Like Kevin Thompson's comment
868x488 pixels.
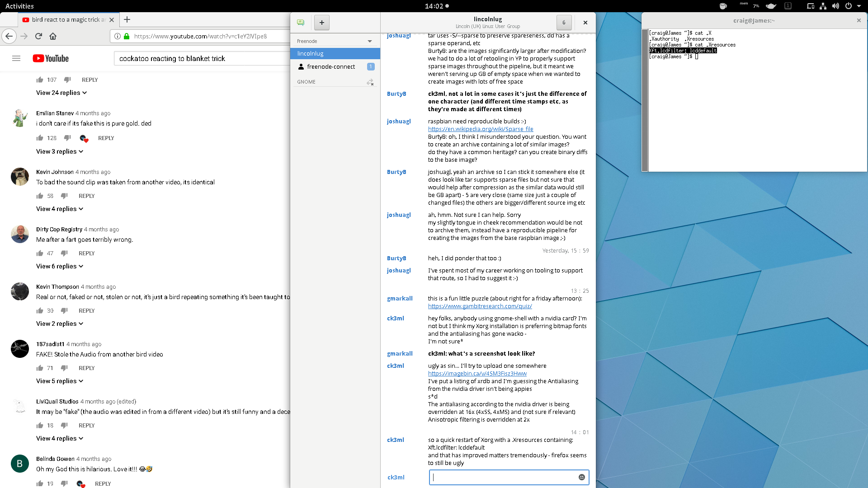[40, 310]
